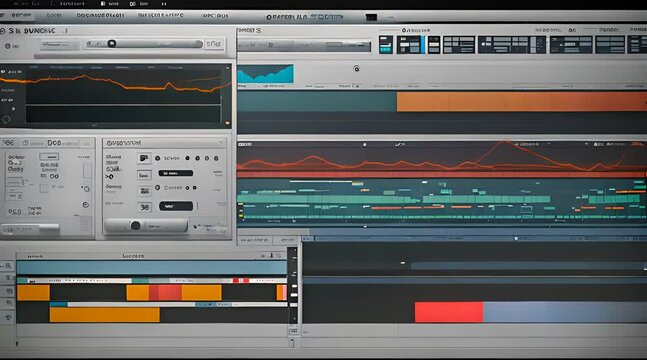647x360 pixels.
Task: Open the first item in the application menu bar
Action: click(x=21, y=15)
